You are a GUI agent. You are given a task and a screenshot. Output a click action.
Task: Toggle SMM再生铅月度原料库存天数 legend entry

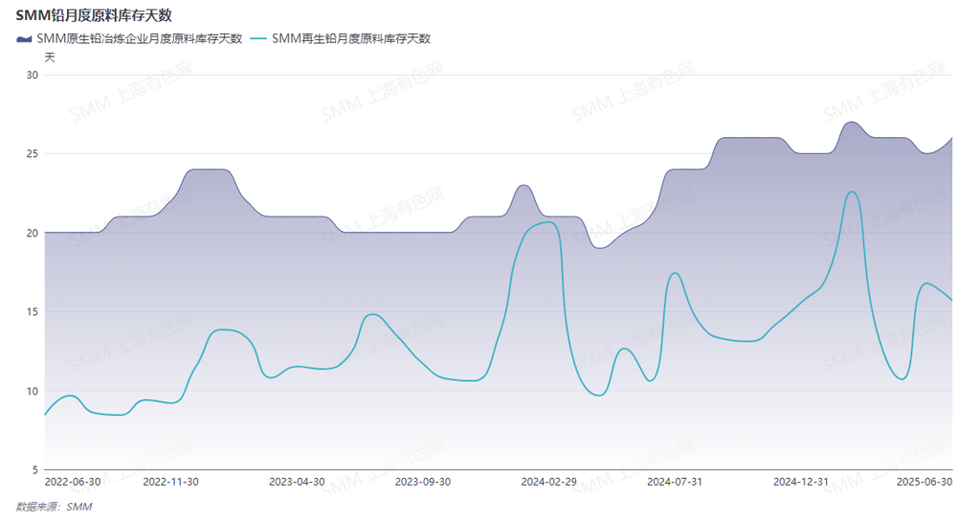(x=341, y=38)
